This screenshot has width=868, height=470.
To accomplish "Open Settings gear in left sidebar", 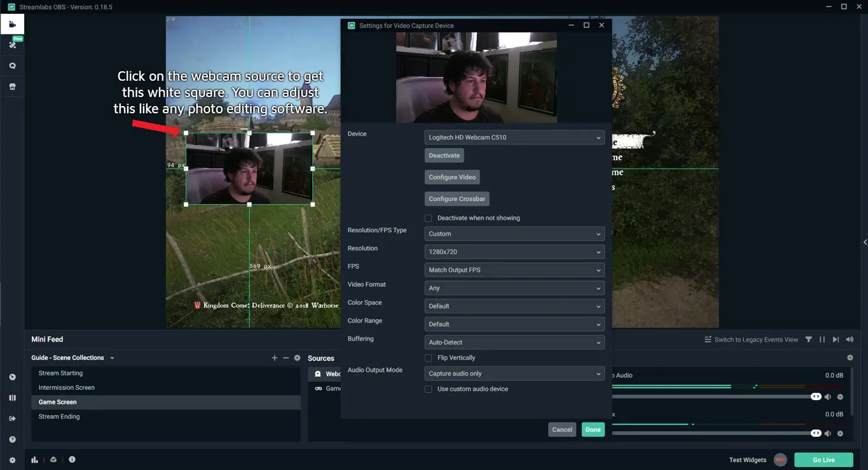I will (x=12, y=460).
